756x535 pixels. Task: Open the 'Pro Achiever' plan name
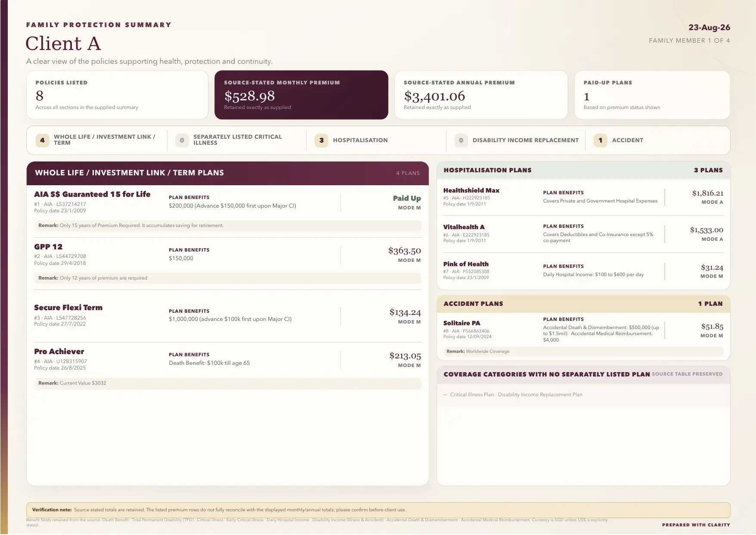coord(59,351)
